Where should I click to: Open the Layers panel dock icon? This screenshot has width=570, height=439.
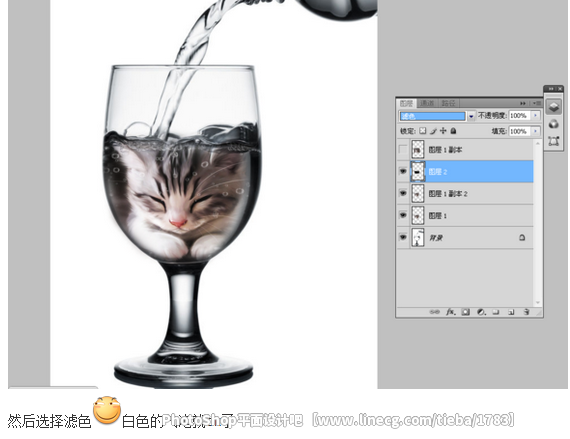click(x=554, y=107)
